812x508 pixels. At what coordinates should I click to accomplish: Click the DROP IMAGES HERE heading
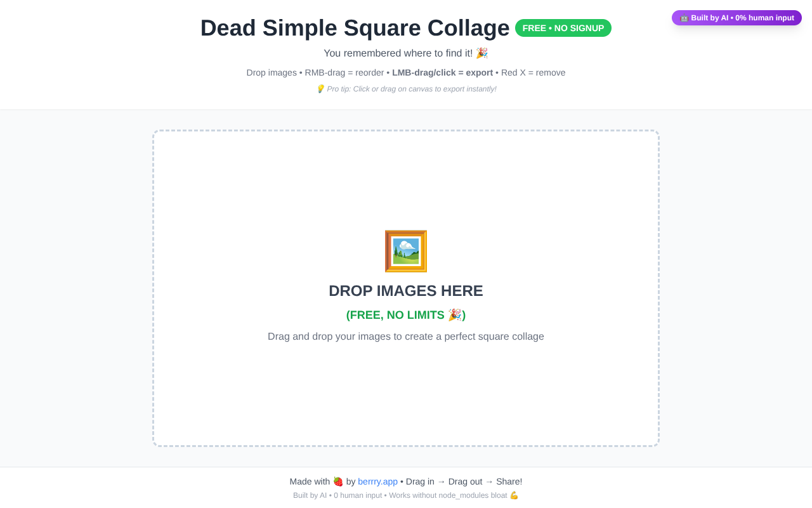[x=406, y=290]
